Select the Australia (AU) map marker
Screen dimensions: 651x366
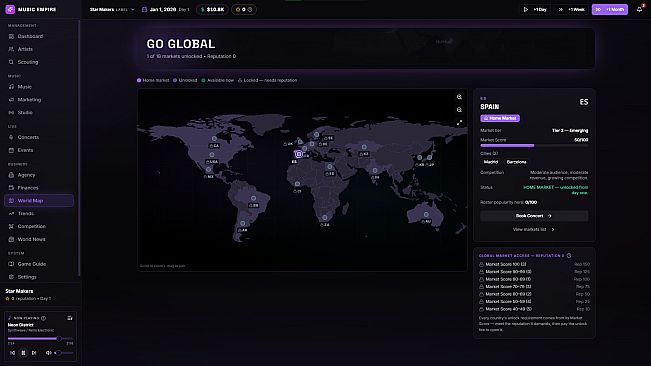[426, 215]
